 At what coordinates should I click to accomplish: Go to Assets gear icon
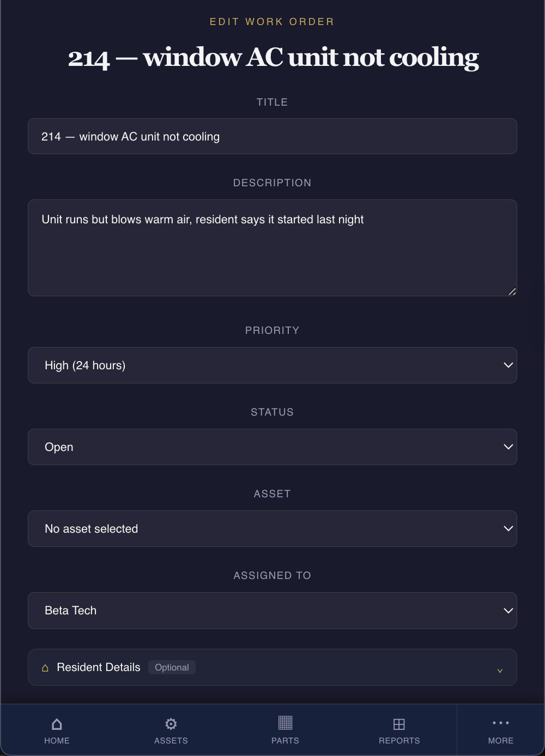171,724
